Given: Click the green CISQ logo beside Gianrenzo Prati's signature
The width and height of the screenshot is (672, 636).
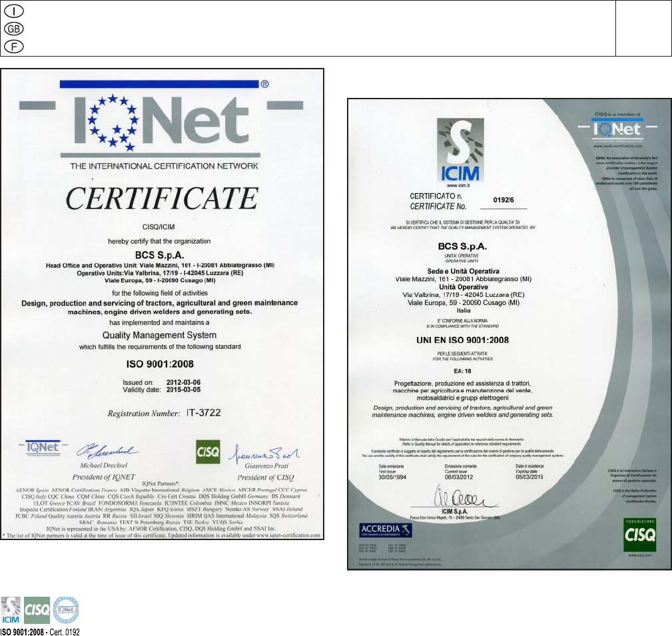Looking at the screenshot, I should tap(208, 452).
